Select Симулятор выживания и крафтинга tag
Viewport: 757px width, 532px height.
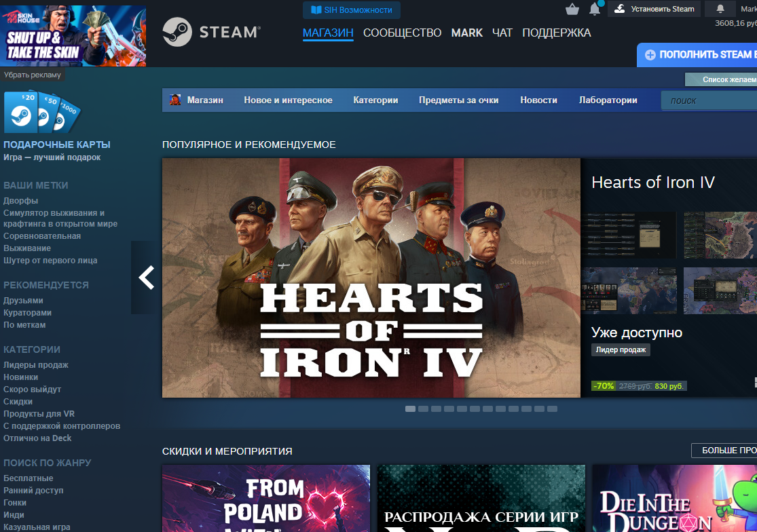click(60, 218)
